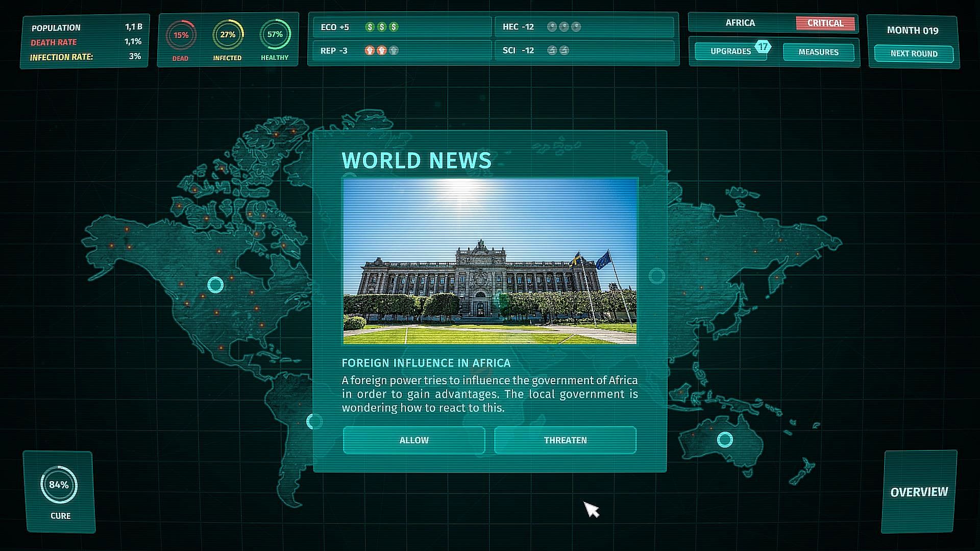Image resolution: width=980 pixels, height=551 pixels.
Task: Select the Australia region marker circle
Action: click(x=725, y=439)
